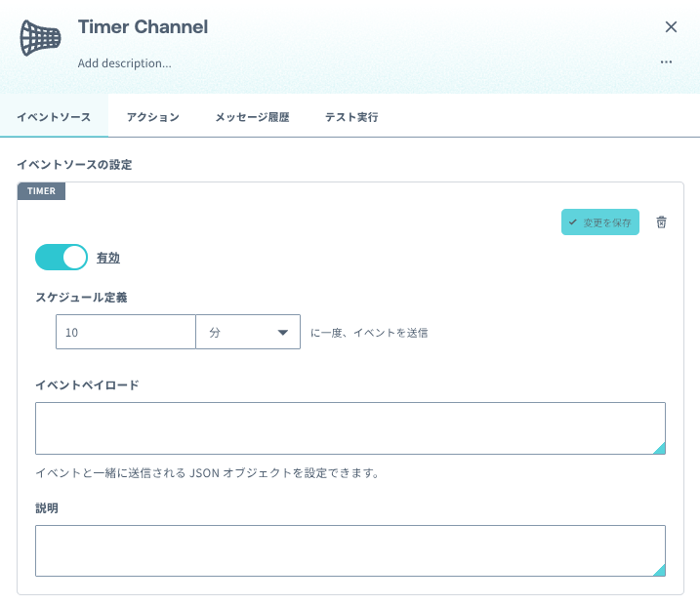Click the イベントソースの設定 heading
700x605 pixels.
[74, 164]
